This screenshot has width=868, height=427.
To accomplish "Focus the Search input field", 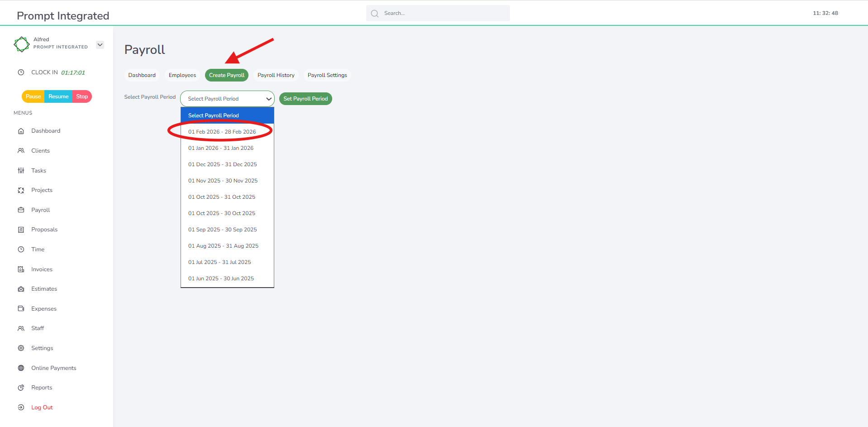I will pyautogui.click(x=444, y=13).
